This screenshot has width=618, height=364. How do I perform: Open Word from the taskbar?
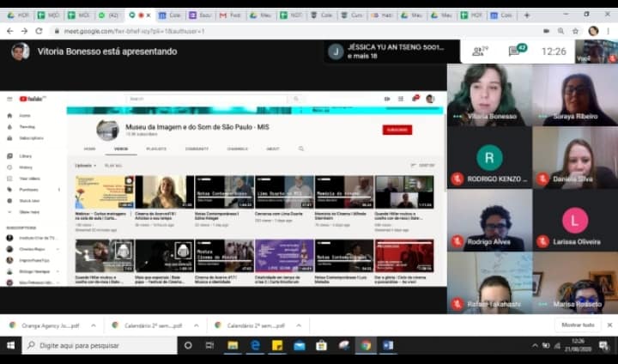388,345
